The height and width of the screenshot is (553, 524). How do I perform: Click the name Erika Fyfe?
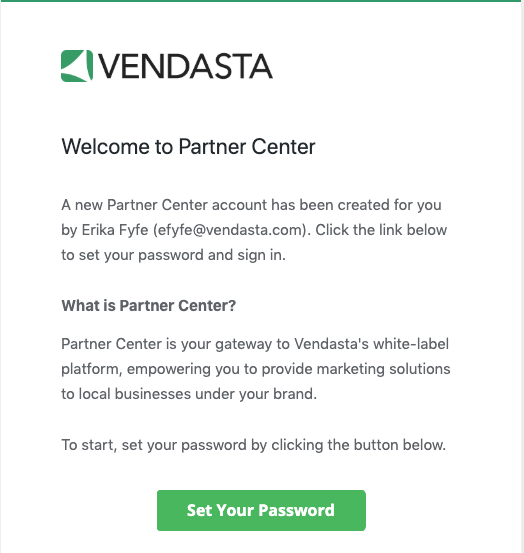point(115,230)
